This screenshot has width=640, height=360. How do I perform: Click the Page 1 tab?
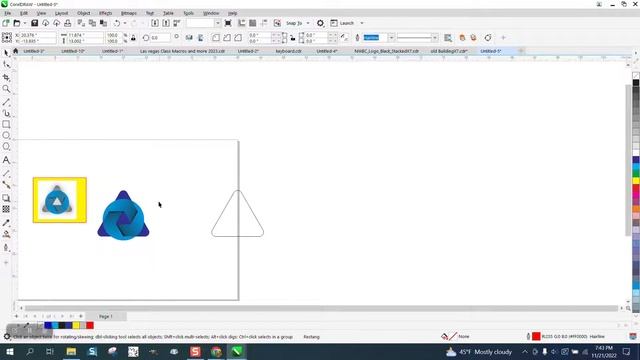coord(106,316)
